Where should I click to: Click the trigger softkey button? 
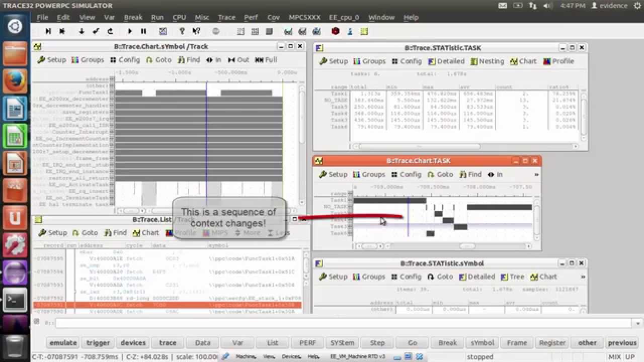[98, 342]
